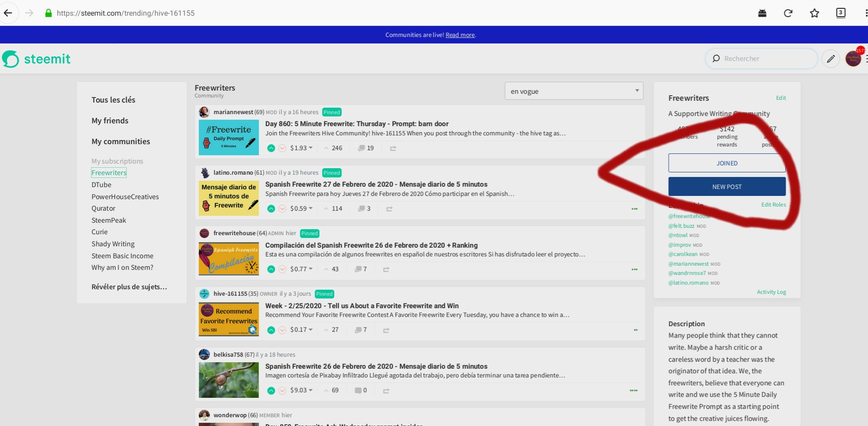Toggle downvote on the Week 2/25/2020 post

(x=282, y=330)
